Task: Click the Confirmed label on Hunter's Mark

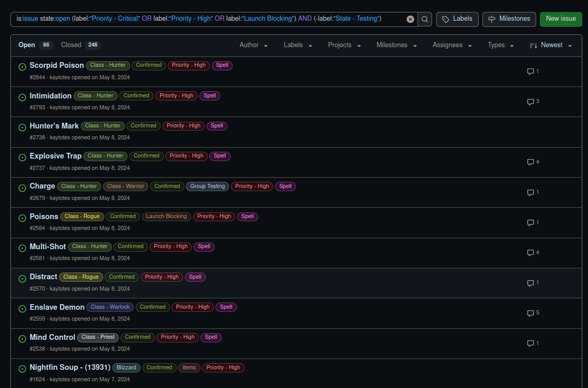Action: pyautogui.click(x=144, y=126)
